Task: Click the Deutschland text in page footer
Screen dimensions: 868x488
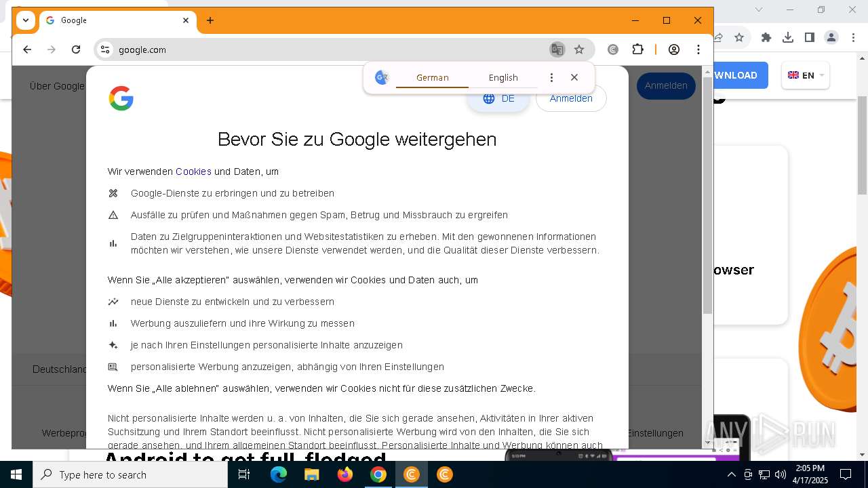Action: tap(60, 369)
